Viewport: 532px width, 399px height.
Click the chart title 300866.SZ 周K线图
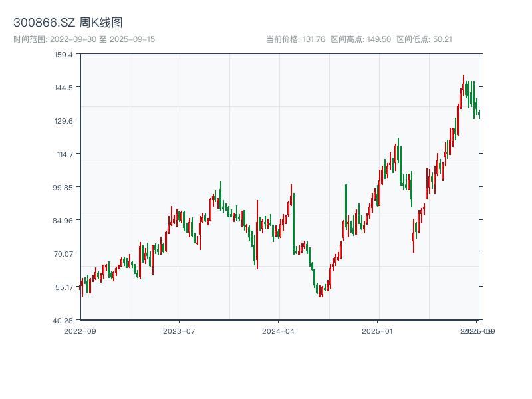click(x=68, y=23)
